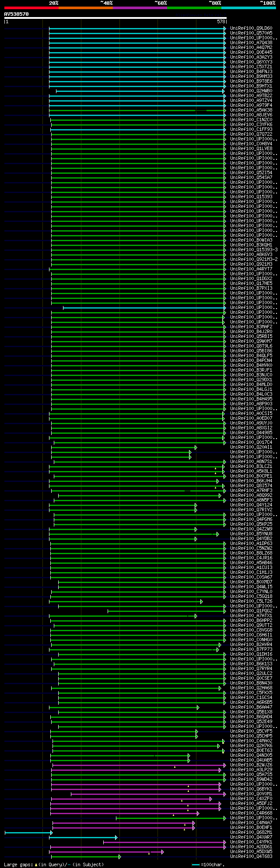The image size is (280, 868).
Task: Select label UniRef100_A4Q7M2
Action: pos(251,48)
